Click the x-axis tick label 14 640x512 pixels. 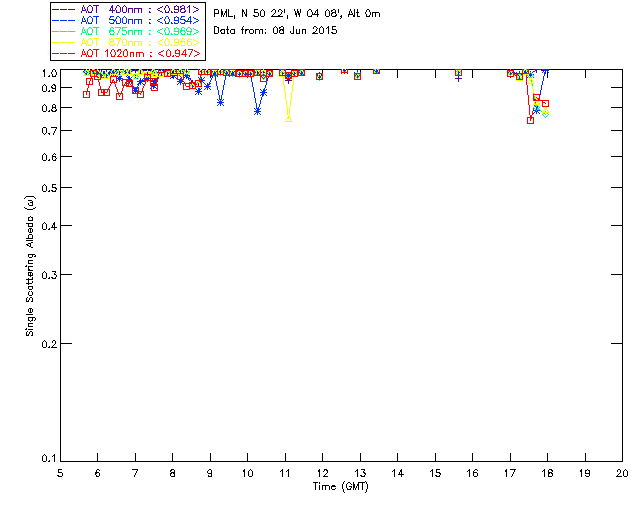click(x=398, y=473)
